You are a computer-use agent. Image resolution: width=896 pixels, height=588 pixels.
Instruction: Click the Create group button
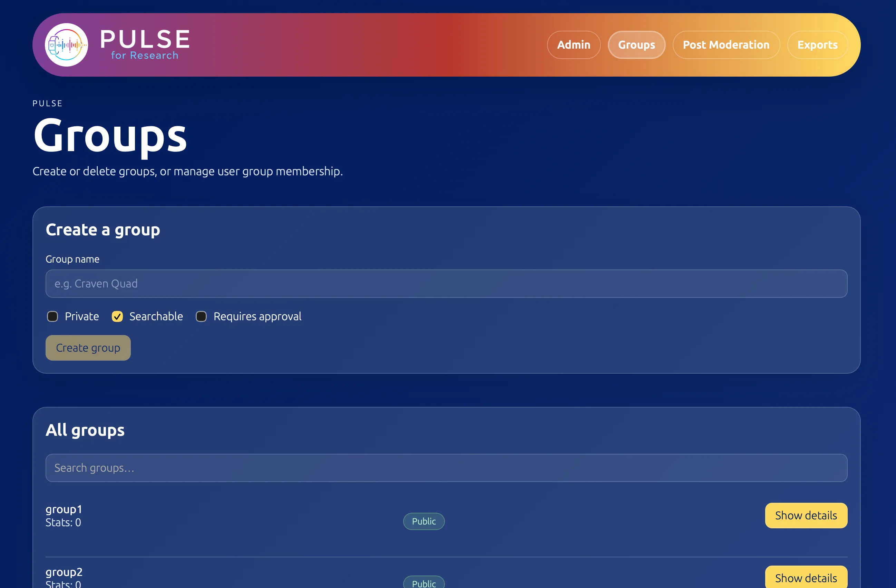pos(88,348)
